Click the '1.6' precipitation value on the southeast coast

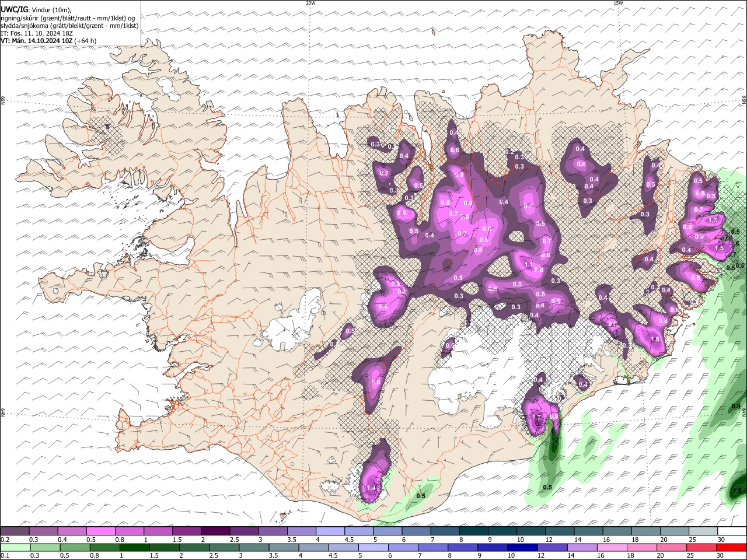(655, 339)
